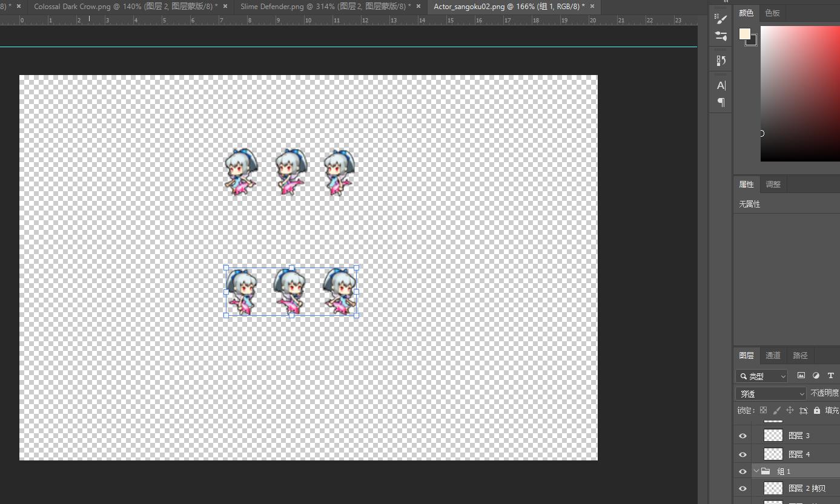Switch to the 通道 channels tab
This screenshot has width=840, height=504.
(x=773, y=356)
